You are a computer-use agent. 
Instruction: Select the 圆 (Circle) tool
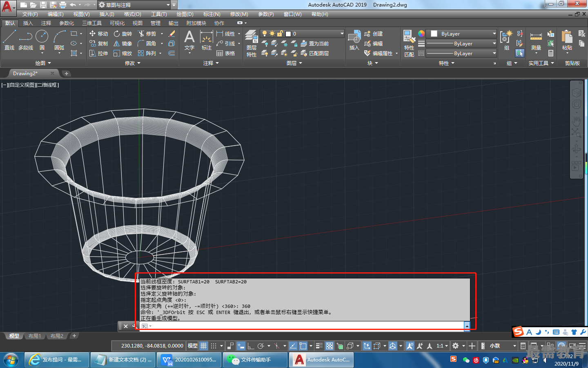pos(42,40)
